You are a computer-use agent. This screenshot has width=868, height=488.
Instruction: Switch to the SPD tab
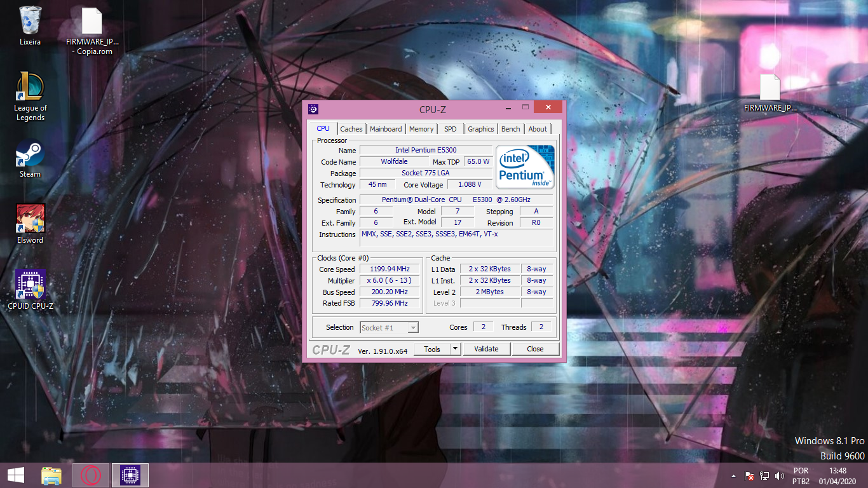[x=451, y=129]
